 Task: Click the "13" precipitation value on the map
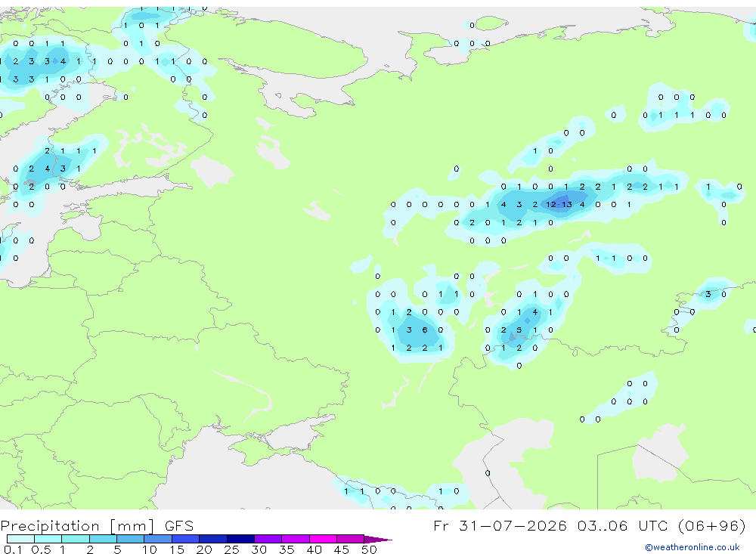[566, 204]
